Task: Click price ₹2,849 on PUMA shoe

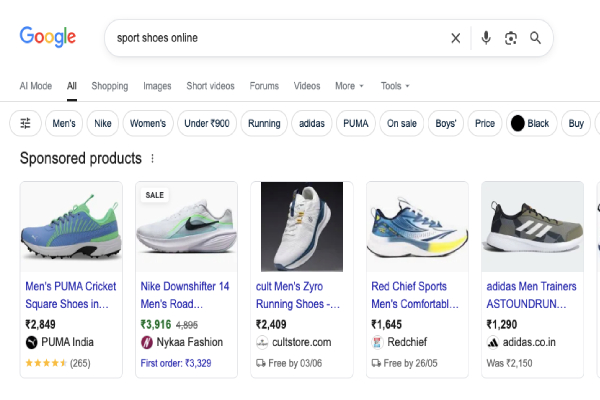Action: click(x=40, y=325)
